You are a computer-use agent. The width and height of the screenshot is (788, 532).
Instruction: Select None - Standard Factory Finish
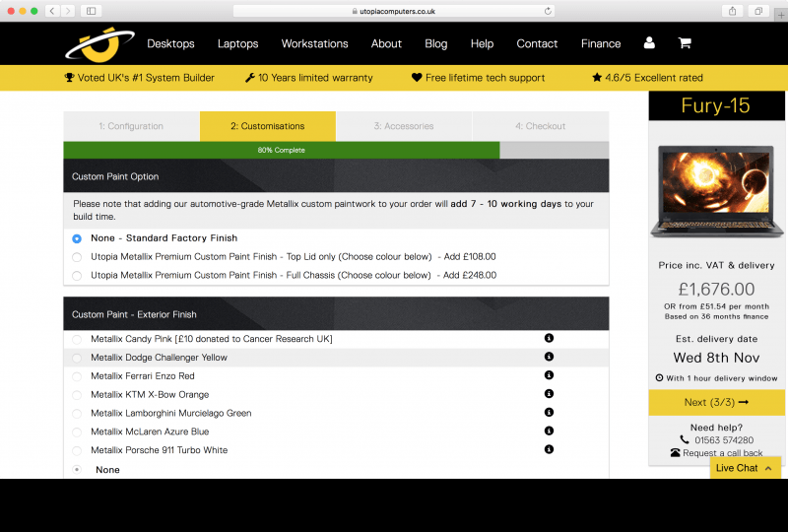click(x=77, y=238)
